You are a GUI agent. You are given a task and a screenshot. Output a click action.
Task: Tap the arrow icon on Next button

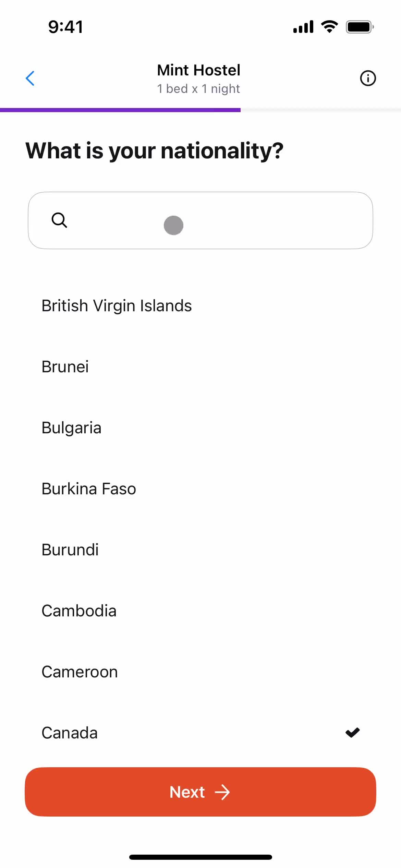[222, 792]
